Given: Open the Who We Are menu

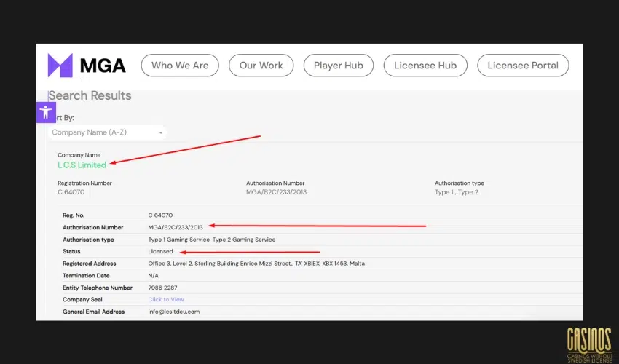Looking at the screenshot, I should pyautogui.click(x=180, y=66).
